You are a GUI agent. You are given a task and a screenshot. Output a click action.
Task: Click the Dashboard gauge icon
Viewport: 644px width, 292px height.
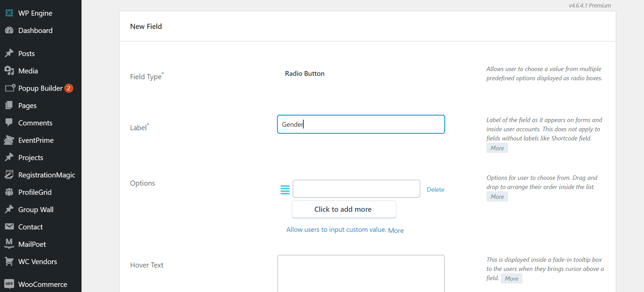pos(9,30)
